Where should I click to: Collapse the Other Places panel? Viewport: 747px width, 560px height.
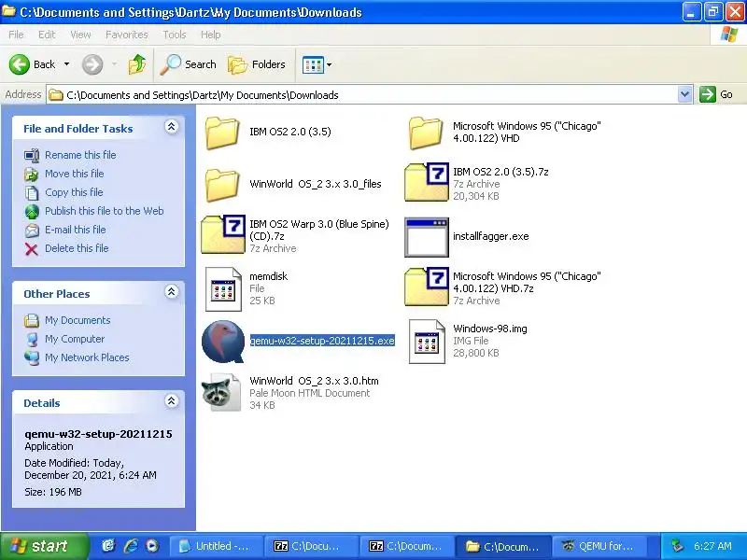pyautogui.click(x=172, y=292)
